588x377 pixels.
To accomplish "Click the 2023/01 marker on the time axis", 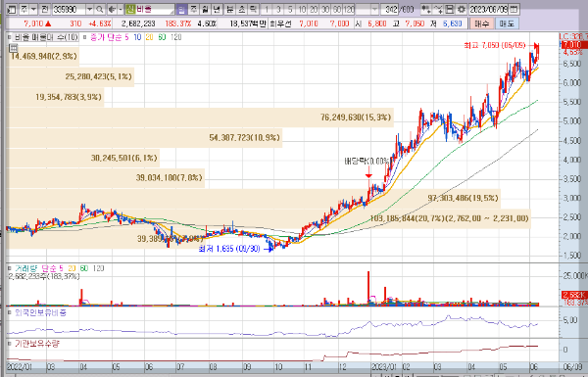I will point(385,366).
